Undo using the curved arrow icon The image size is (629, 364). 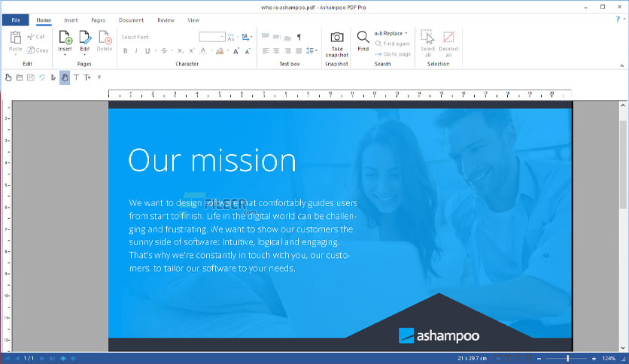[x=42, y=77]
